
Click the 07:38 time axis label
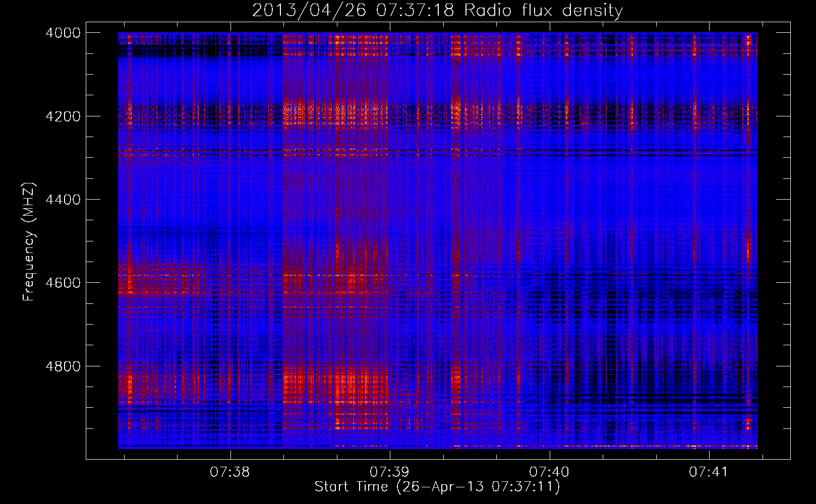[230, 472]
